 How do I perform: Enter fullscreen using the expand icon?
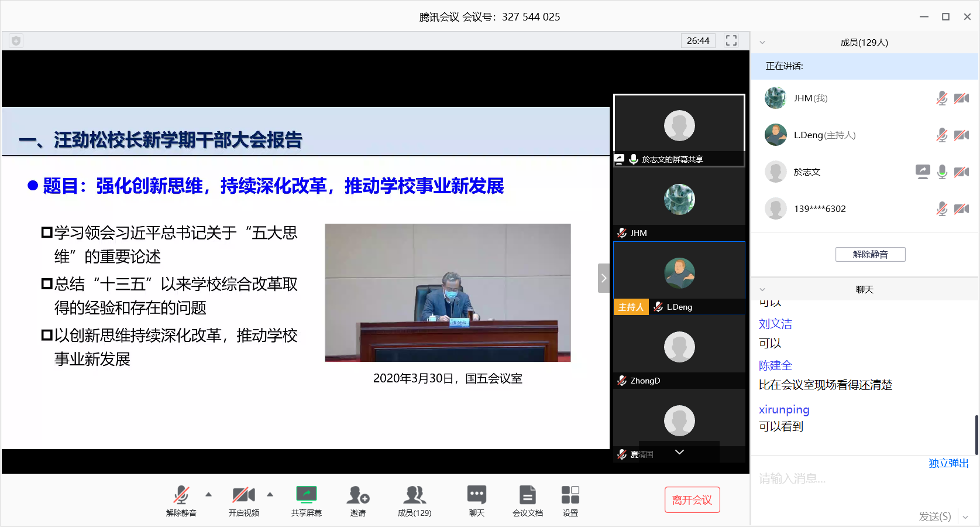click(x=731, y=40)
